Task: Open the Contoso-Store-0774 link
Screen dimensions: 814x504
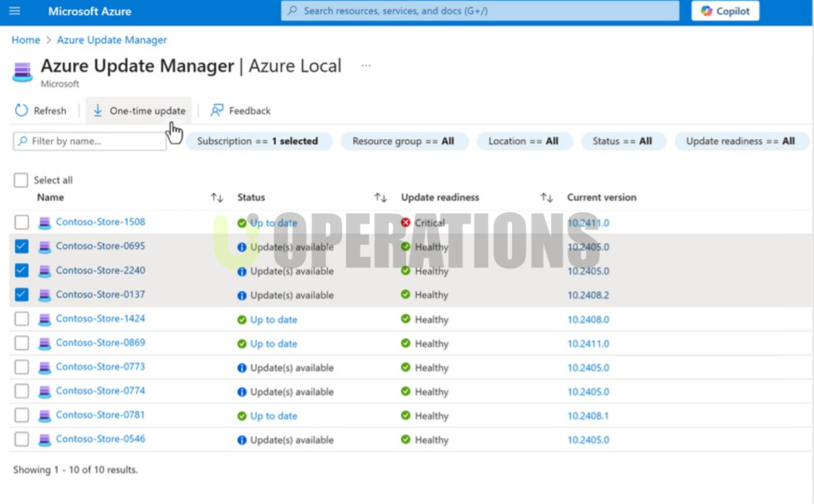Action: click(101, 391)
